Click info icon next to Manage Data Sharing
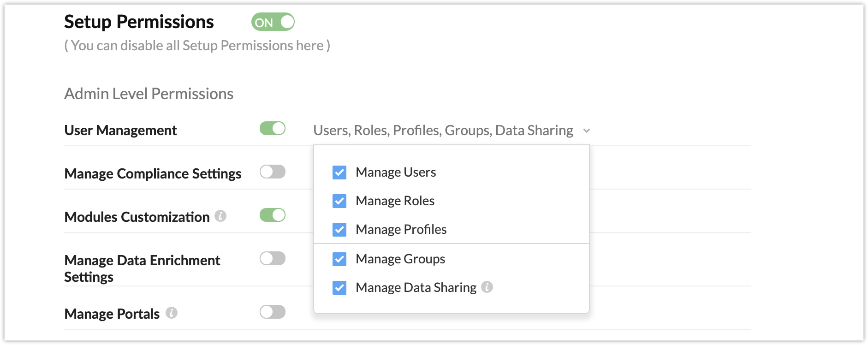868x345 pixels. tap(487, 287)
